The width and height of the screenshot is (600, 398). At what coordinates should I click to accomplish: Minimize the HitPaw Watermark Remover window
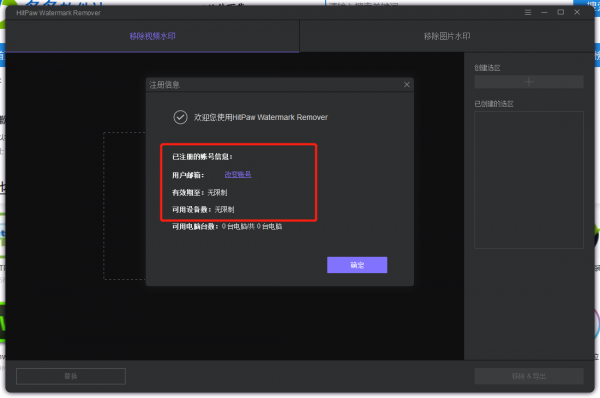coord(544,13)
